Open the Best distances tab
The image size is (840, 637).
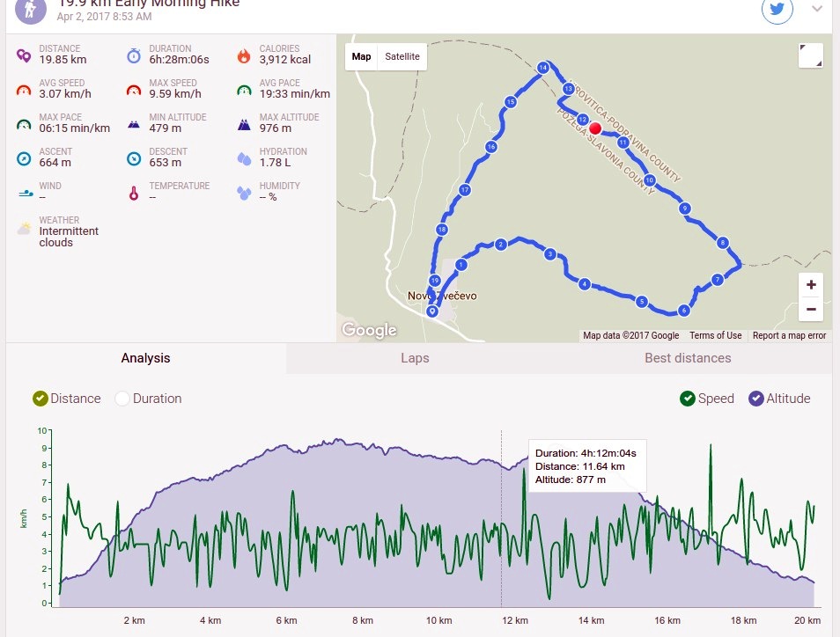[x=688, y=358]
